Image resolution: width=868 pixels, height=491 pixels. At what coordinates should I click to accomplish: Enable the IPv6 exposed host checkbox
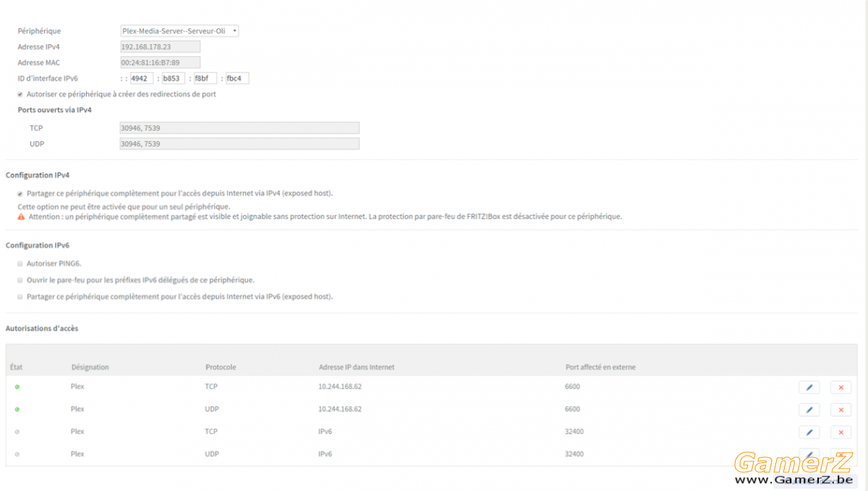pyautogui.click(x=20, y=296)
